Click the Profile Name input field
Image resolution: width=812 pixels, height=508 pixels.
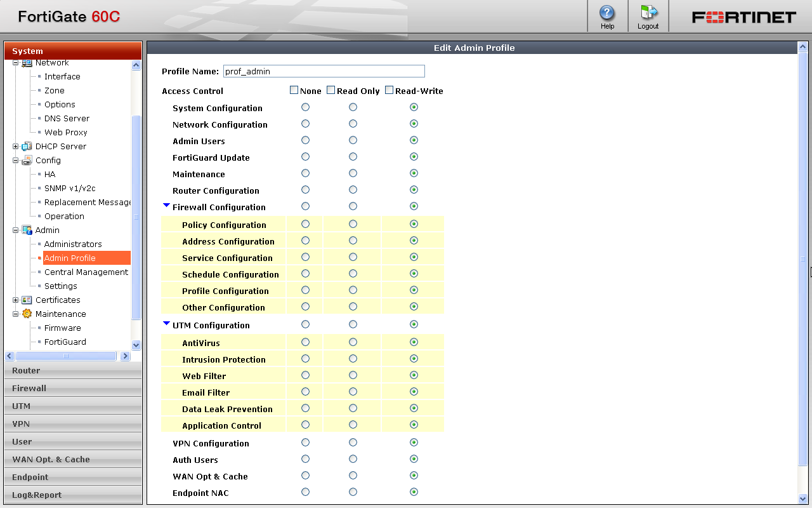[x=324, y=71]
